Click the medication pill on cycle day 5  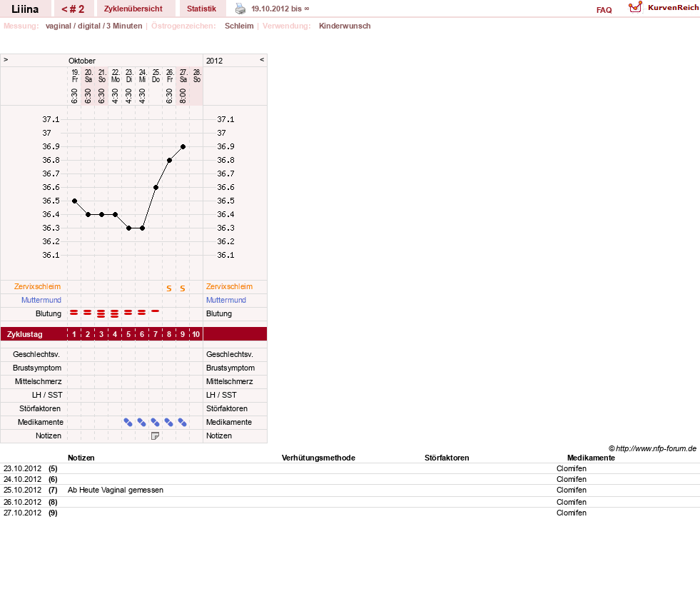tap(128, 422)
